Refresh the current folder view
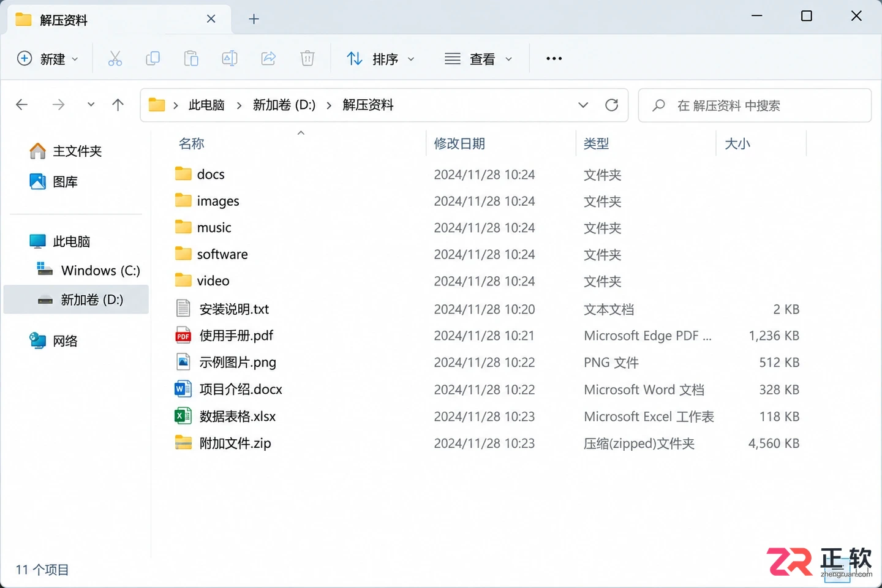The image size is (882, 588). (611, 105)
